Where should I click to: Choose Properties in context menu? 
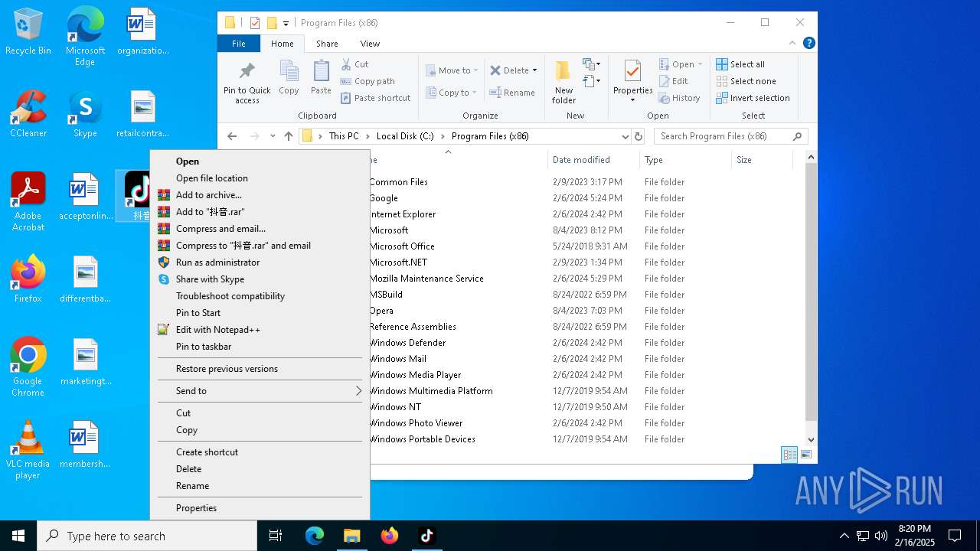[x=260, y=508]
